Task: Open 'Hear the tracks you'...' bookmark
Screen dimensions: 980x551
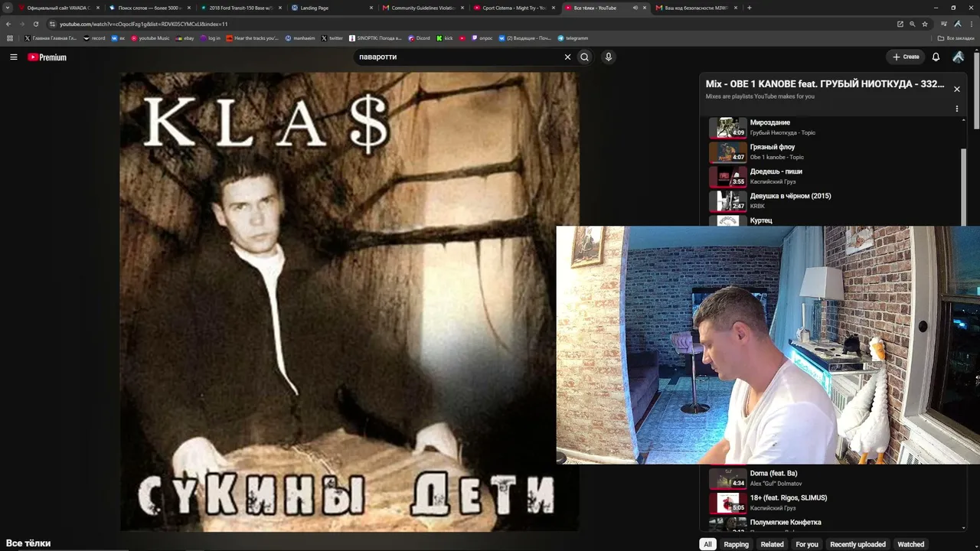Action: [253, 37]
